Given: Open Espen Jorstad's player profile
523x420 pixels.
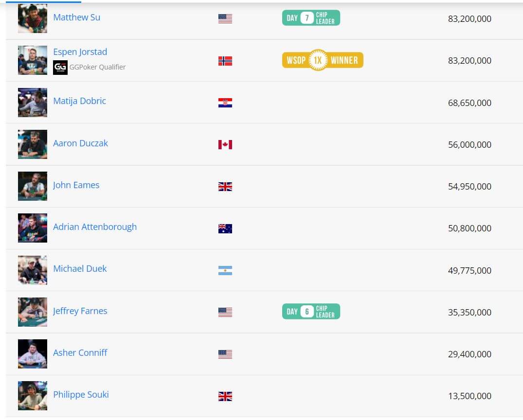Looking at the screenshot, I should (x=80, y=52).
